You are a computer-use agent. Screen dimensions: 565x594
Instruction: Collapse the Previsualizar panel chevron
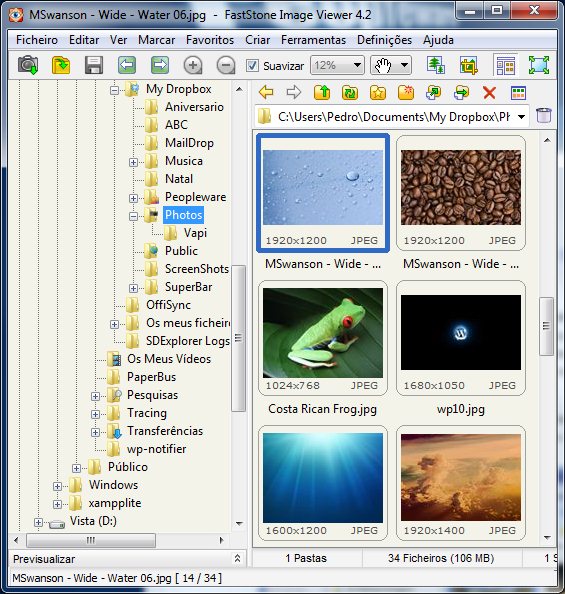pyautogui.click(x=238, y=558)
